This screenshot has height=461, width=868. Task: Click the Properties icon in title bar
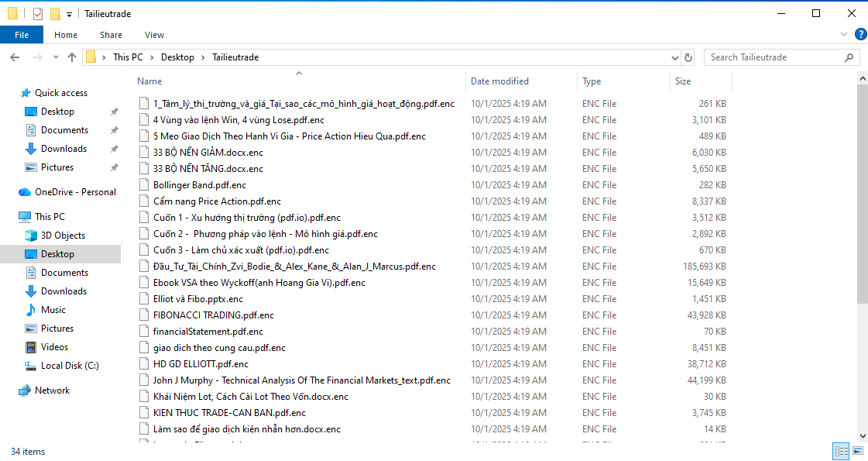(x=38, y=13)
